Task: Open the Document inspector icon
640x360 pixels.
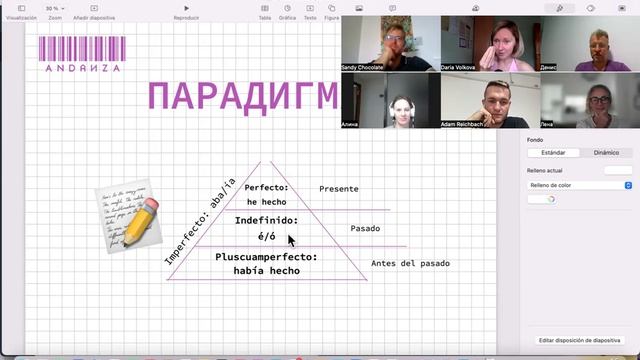Action: coord(622,9)
